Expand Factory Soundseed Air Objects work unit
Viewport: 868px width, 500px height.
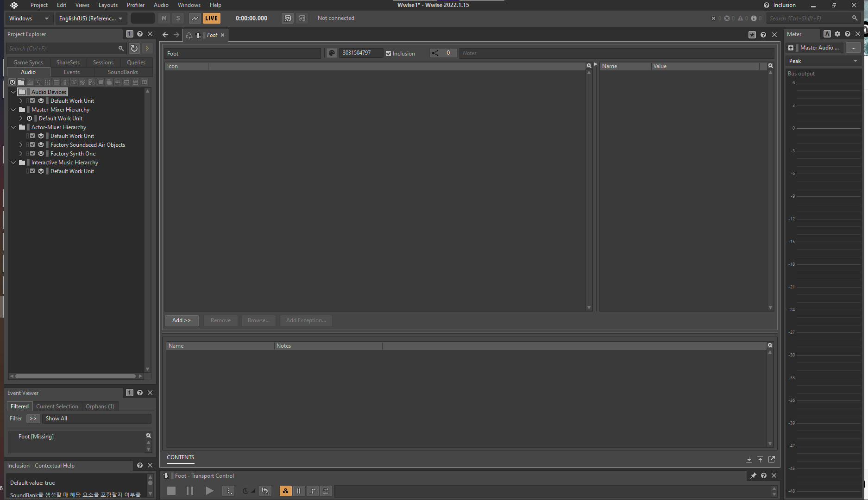(x=21, y=144)
